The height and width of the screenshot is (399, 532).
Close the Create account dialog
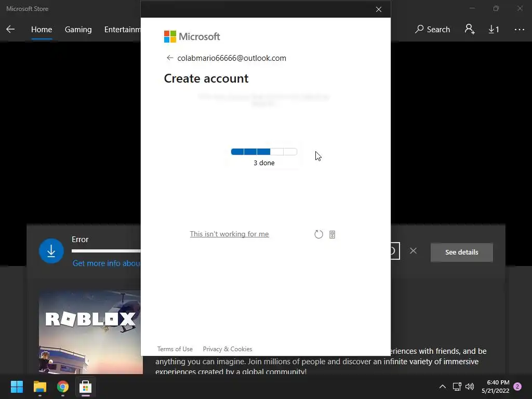(x=379, y=9)
